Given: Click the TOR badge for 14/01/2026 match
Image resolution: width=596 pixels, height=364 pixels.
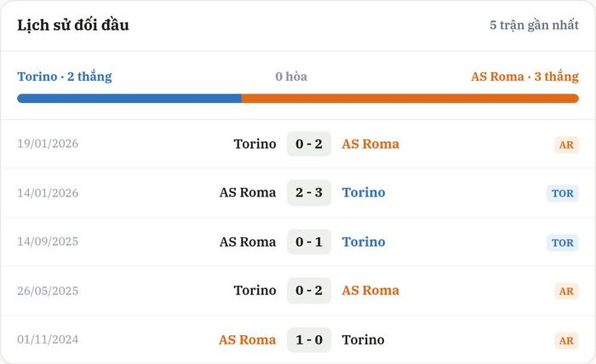Looking at the screenshot, I should click(563, 193).
